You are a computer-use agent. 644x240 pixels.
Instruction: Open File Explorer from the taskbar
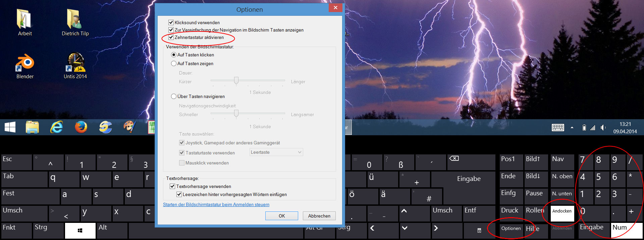tap(32, 127)
